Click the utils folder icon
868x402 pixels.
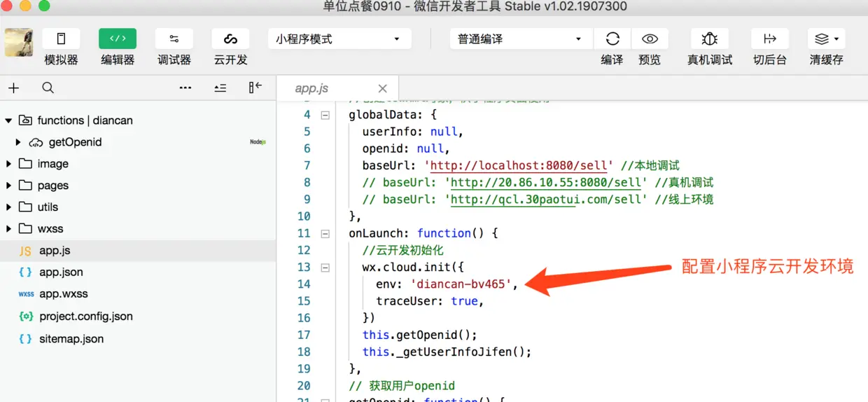(x=25, y=207)
